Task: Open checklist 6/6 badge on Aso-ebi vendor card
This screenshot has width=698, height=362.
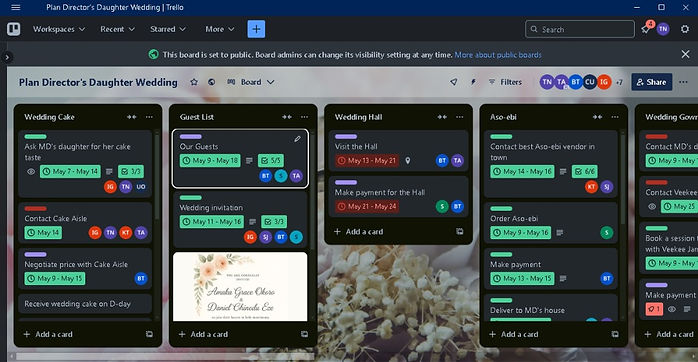Action: pos(584,171)
